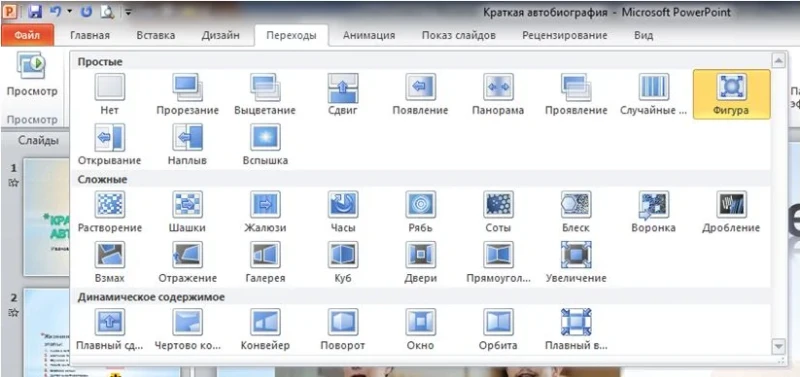Open the Анимация tab

[x=369, y=35]
